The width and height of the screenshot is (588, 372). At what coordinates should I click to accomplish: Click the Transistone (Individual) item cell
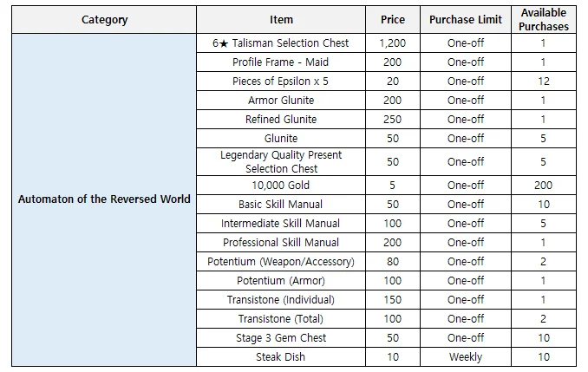coord(281,299)
